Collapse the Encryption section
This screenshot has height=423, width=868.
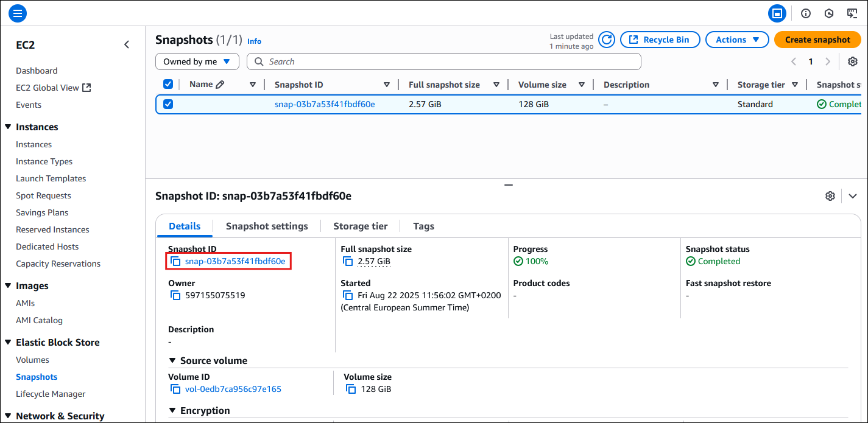(x=172, y=410)
